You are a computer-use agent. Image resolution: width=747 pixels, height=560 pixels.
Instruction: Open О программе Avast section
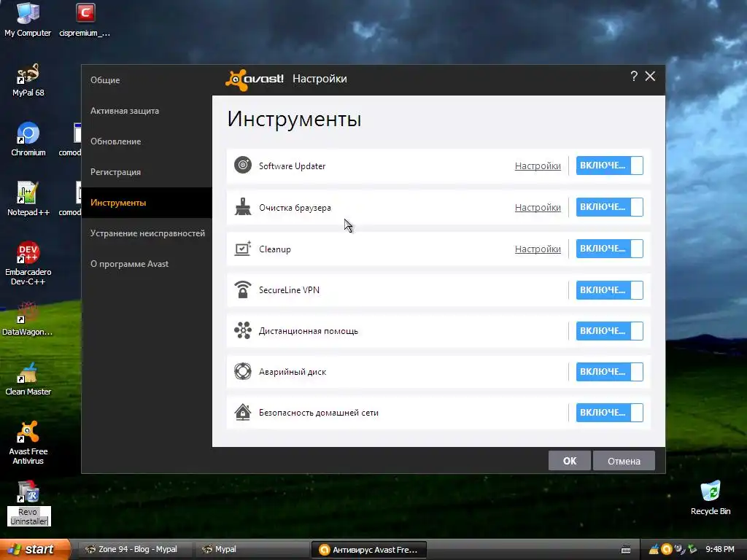coord(147,264)
